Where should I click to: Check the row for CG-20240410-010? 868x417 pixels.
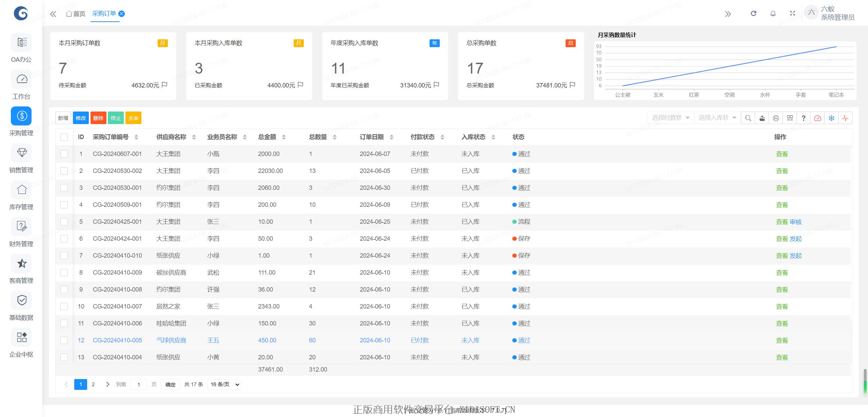click(64, 256)
